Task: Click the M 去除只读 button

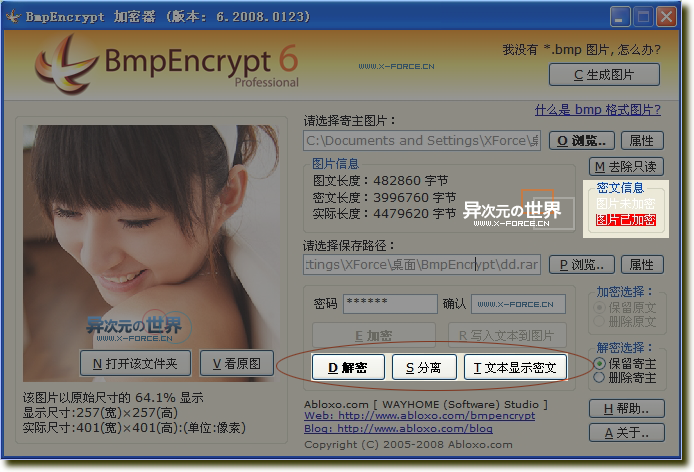Action: click(x=626, y=166)
